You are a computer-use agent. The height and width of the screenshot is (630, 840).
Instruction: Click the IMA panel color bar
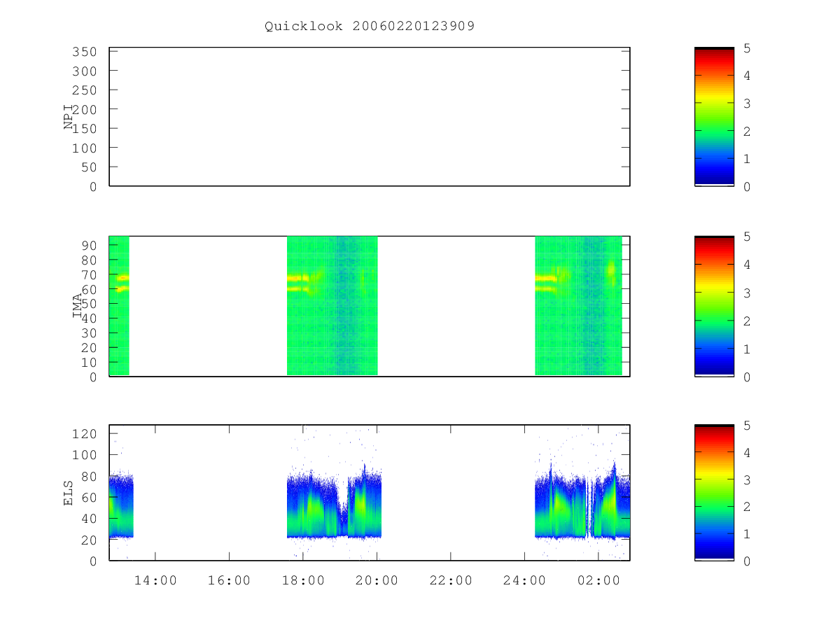click(x=714, y=306)
